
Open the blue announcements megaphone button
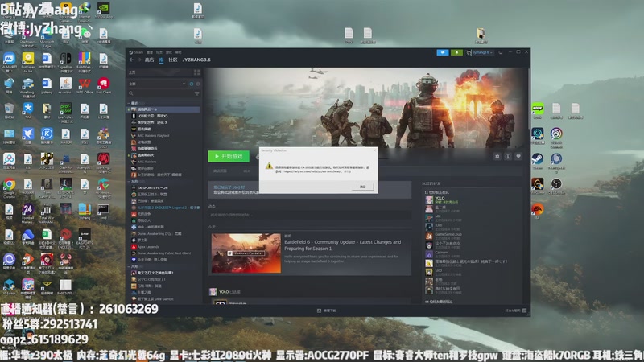tap(442, 52)
